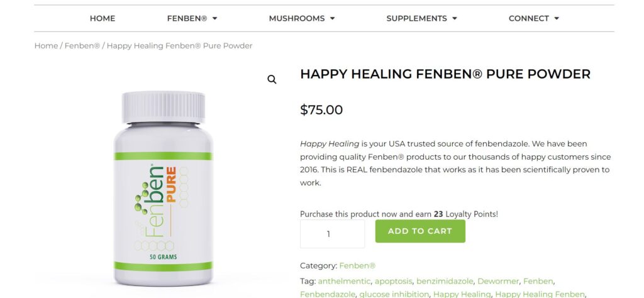This screenshot has width=644, height=298.
Task: Expand the Fenben® menu dropdown arrow
Action: pos(215,18)
